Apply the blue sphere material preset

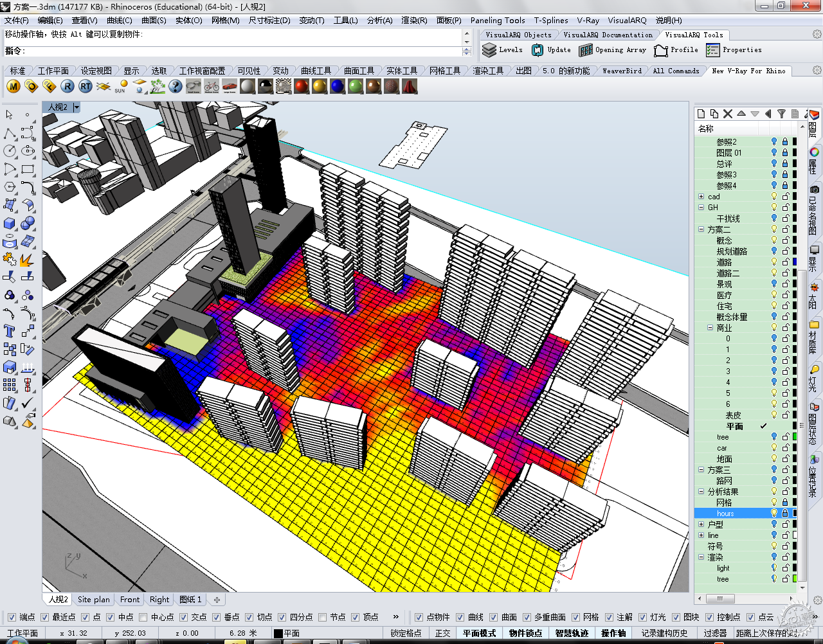[338, 86]
